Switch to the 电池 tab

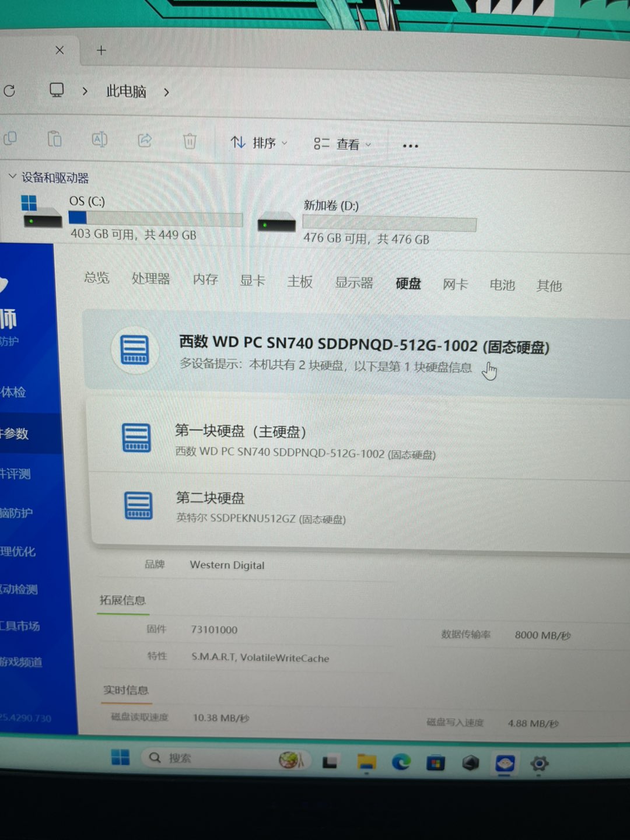tap(502, 285)
